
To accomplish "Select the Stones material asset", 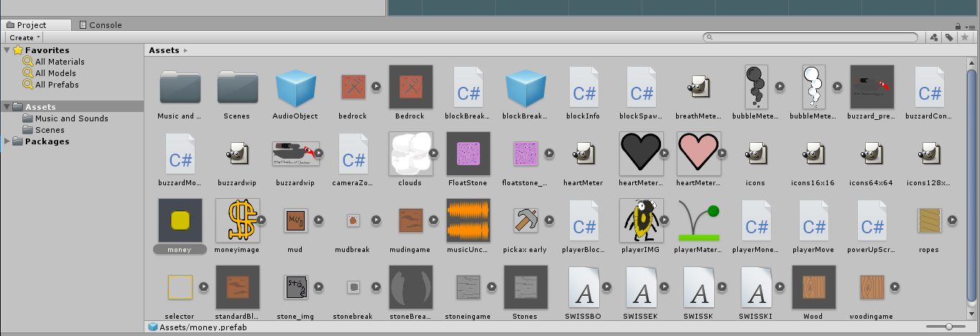I will click(x=526, y=287).
